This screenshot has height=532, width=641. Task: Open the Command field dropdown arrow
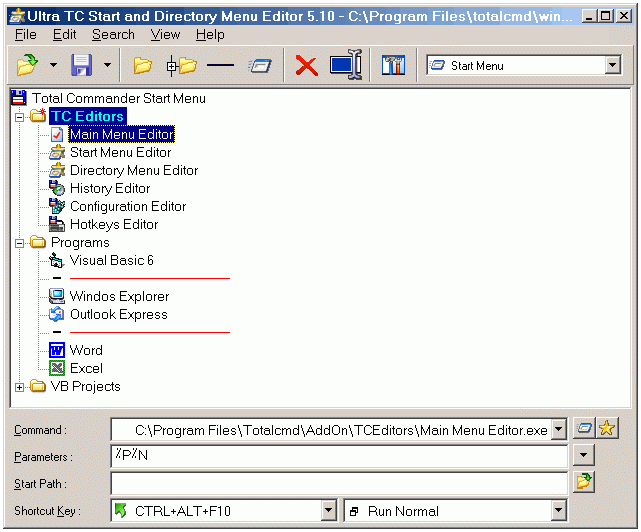pos(558,430)
